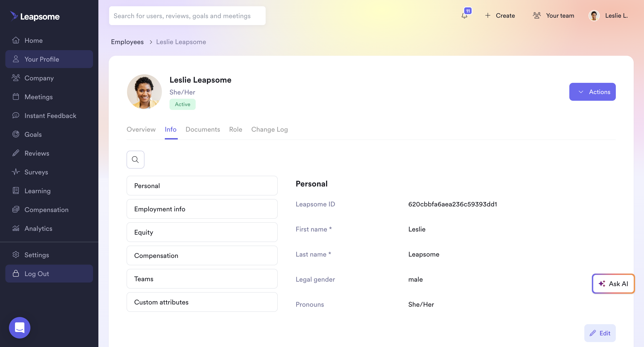This screenshot has height=347, width=644.
Task: Open the Compensation section in Info
Action: tap(202, 255)
